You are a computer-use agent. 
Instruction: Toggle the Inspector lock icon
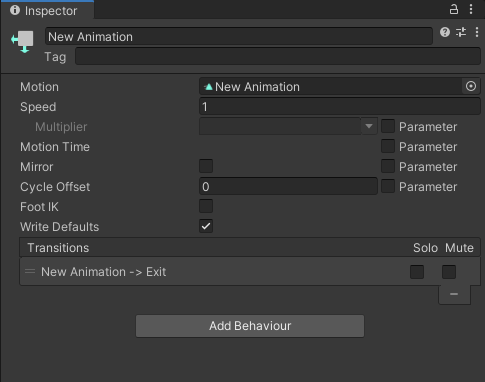point(454,9)
